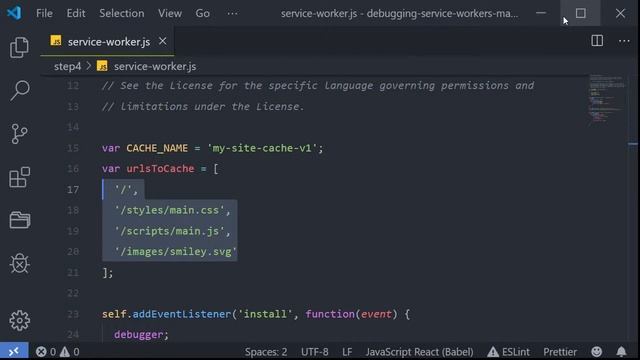Screen dimensions: 640x360
Task: Open the Manage settings gear
Action: pyautogui.click(x=19, y=320)
